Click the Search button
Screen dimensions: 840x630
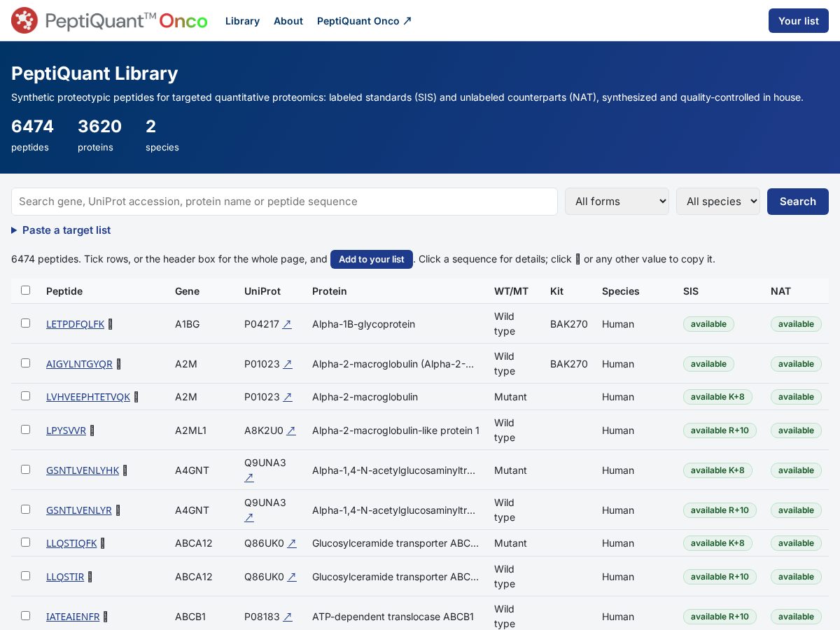point(798,202)
